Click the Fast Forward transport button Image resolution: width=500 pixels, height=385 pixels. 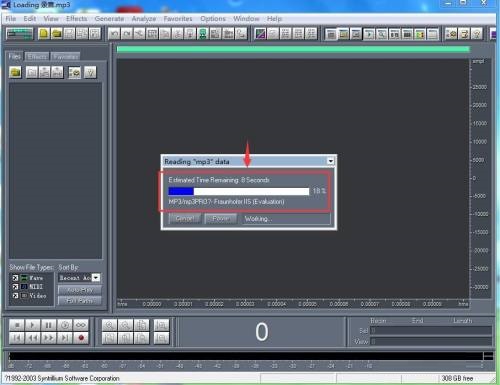[49, 338]
